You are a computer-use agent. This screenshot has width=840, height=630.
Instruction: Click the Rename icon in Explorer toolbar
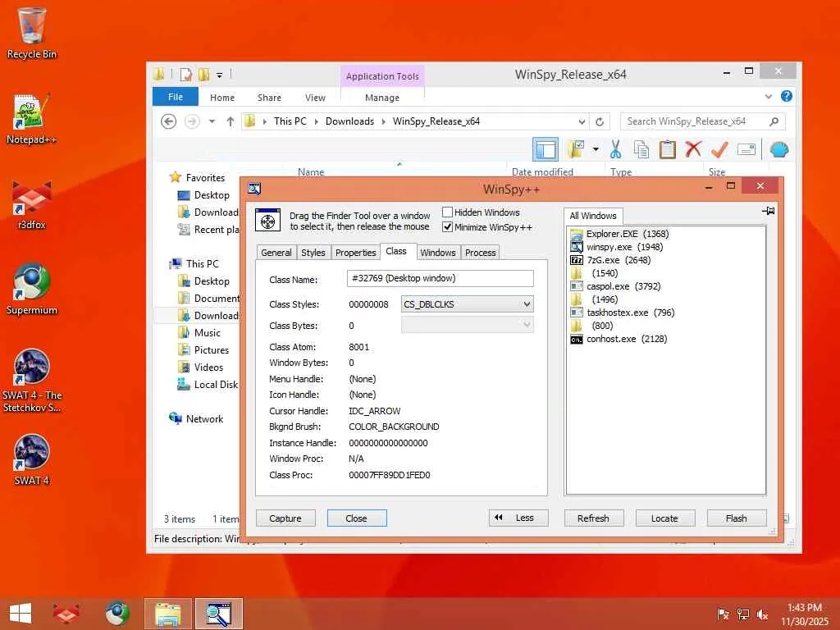point(746,149)
